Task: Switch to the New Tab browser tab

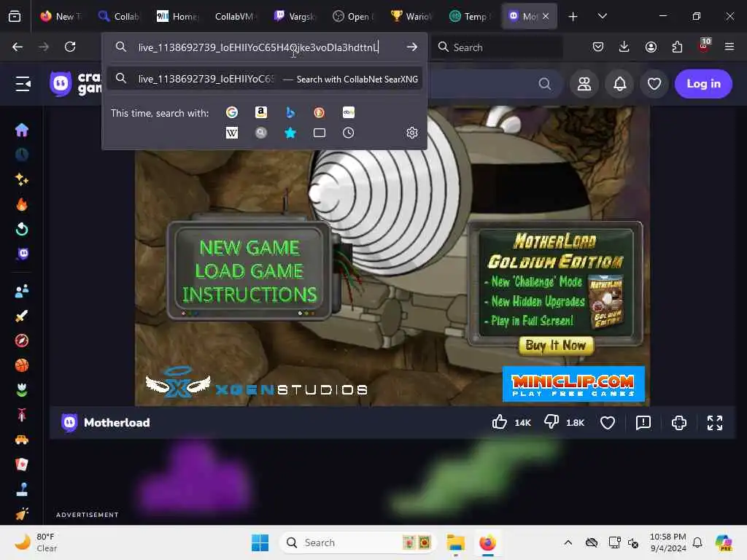Action: (x=61, y=16)
